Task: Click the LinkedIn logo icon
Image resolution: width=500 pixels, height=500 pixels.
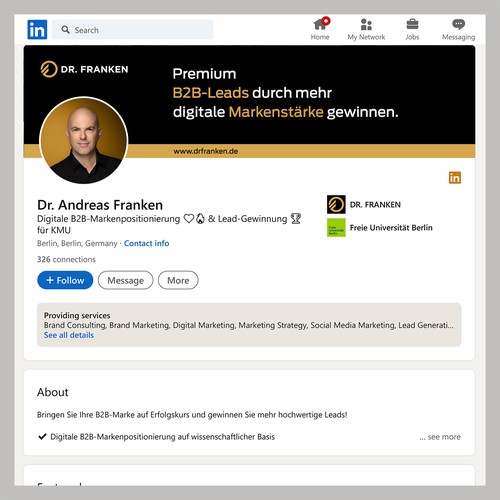Action: tap(37, 30)
